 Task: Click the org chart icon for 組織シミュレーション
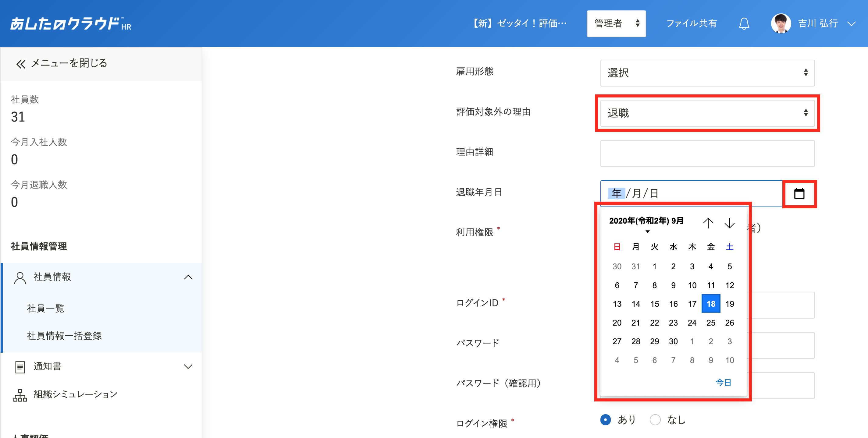coord(20,395)
